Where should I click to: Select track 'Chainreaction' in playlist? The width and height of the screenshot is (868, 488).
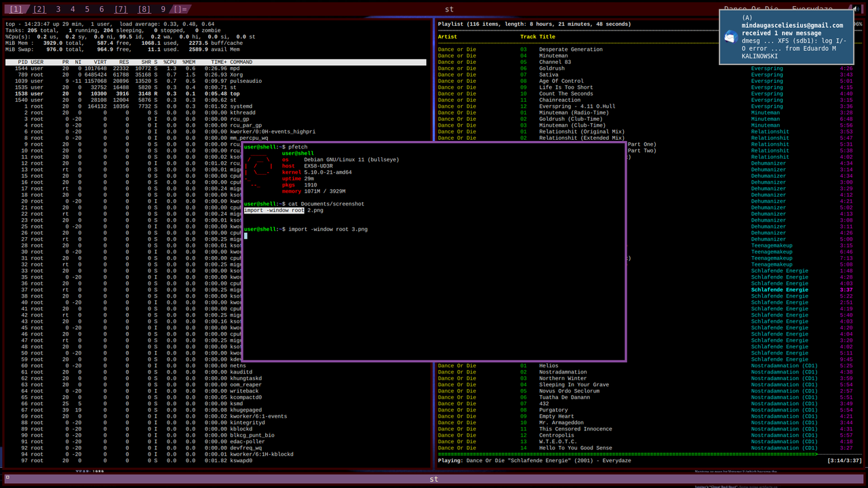coord(644,100)
